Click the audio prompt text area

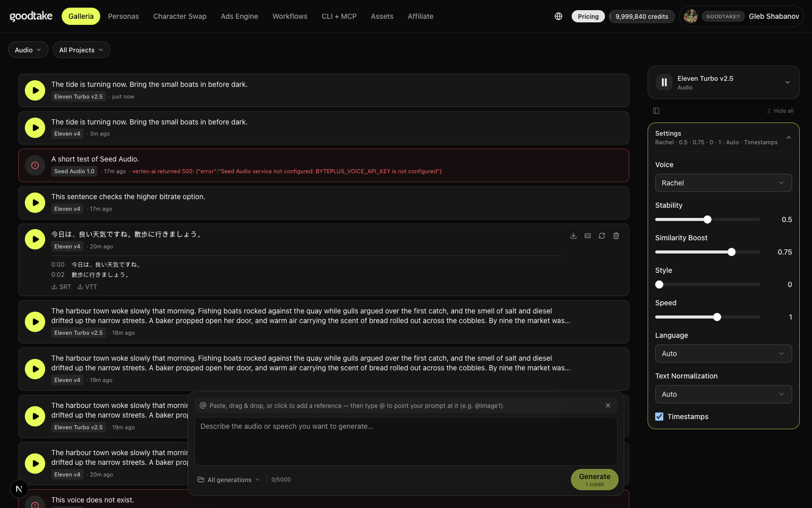[x=406, y=441]
